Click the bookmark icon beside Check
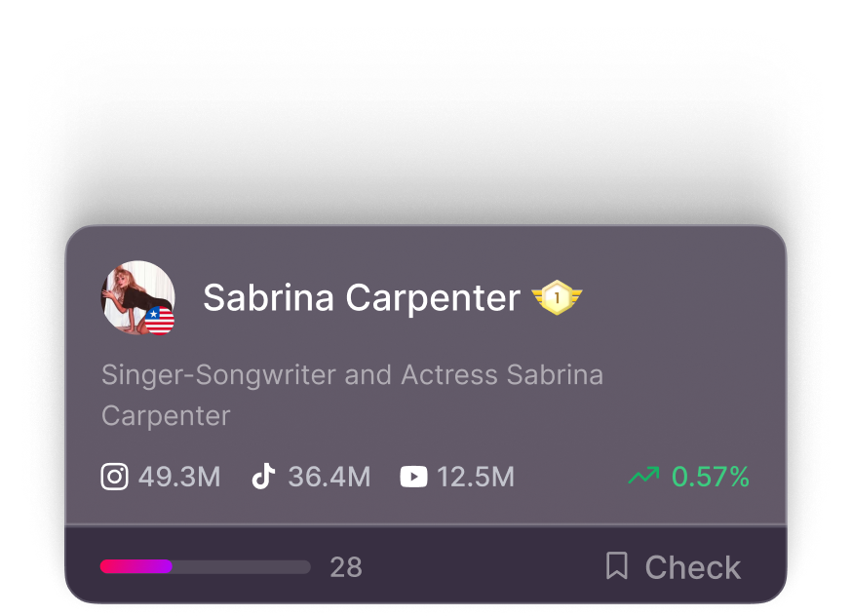The width and height of the screenshot is (852, 616). (x=617, y=566)
